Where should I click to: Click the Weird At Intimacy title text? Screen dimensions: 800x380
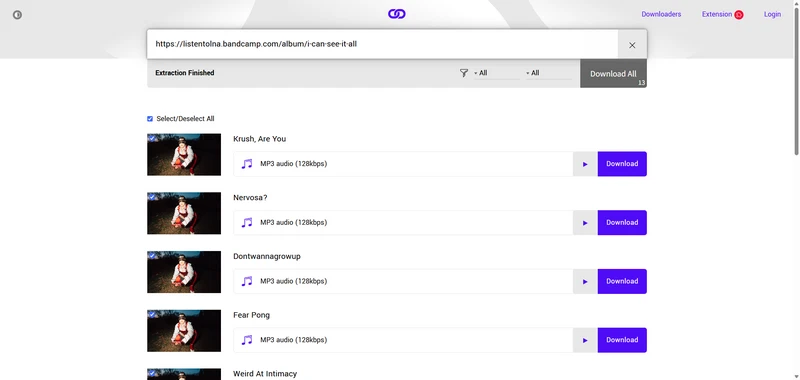point(265,373)
